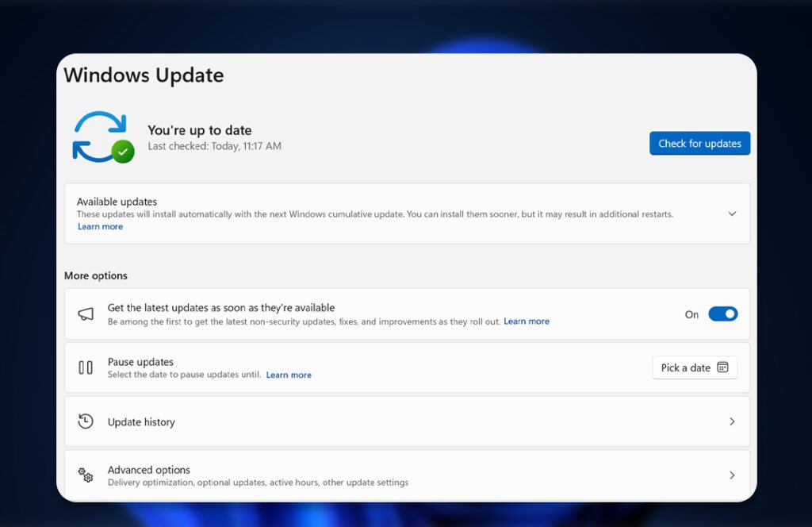
Task: Click the On label beside the toggle
Action: point(691,314)
